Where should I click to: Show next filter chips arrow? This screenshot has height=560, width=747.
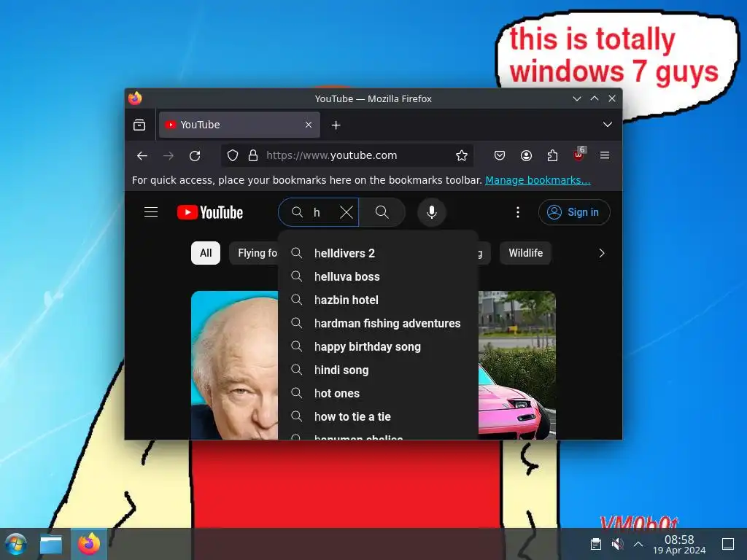pos(602,253)
